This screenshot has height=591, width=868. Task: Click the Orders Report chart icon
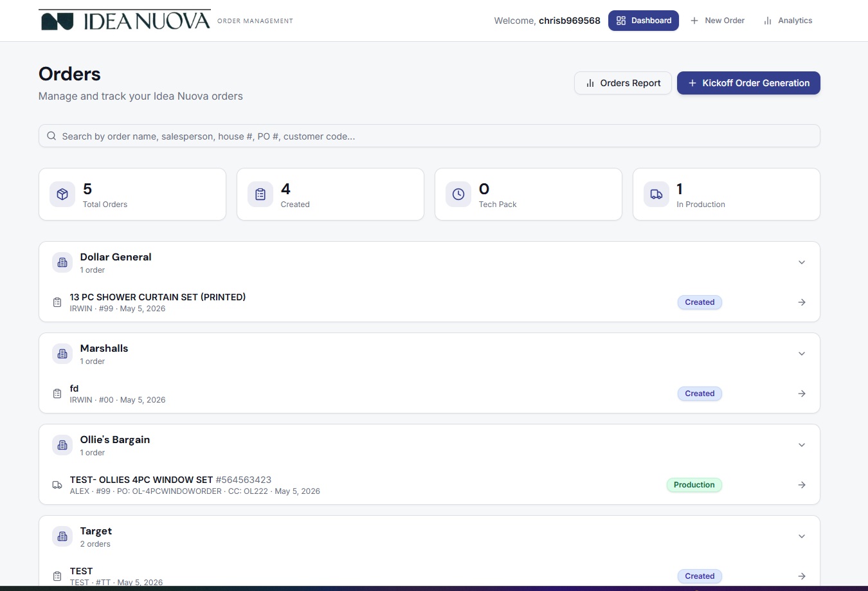point(590,83)
